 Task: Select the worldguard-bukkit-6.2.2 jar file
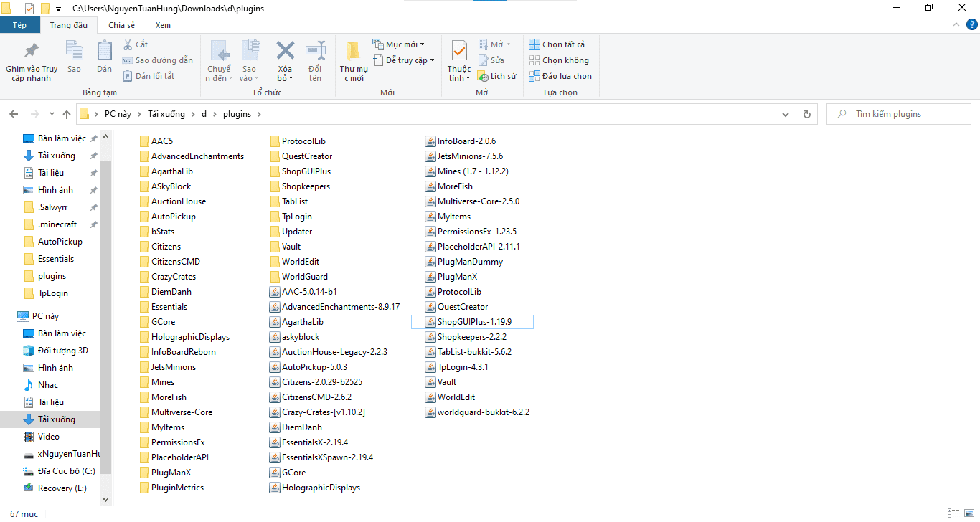pos(478,412)
